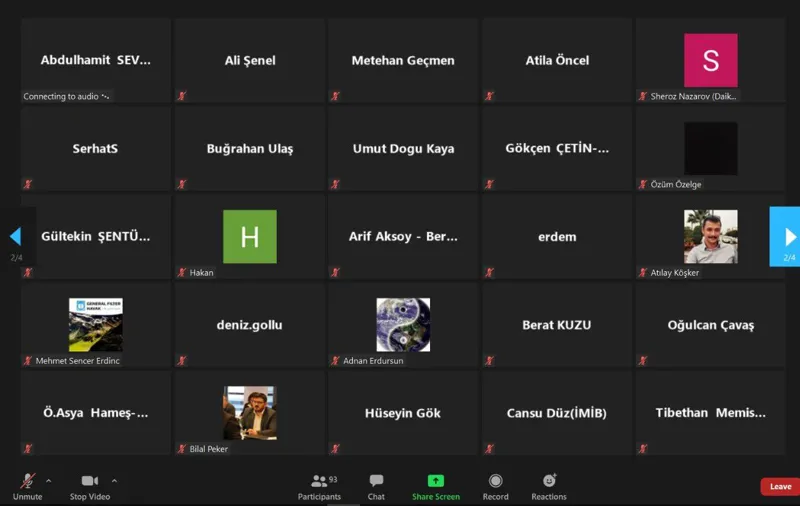Open the Chat bubble icon
800x506 pixels.
pyautogui.click(x=377, y=480)
